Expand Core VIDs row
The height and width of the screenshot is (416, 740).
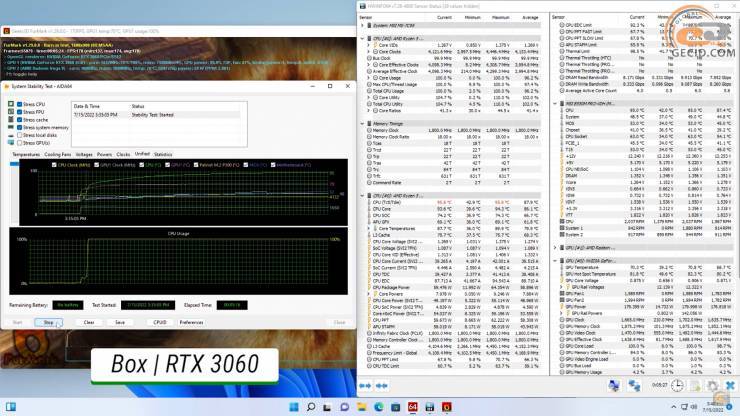(x=369, y=45)
